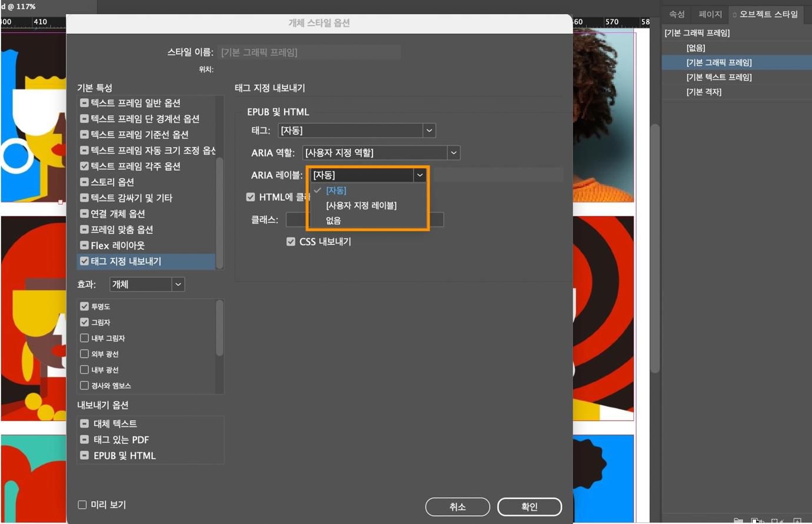Click the 취소 button
Screen dimensions: 812x524
point(458,507)
